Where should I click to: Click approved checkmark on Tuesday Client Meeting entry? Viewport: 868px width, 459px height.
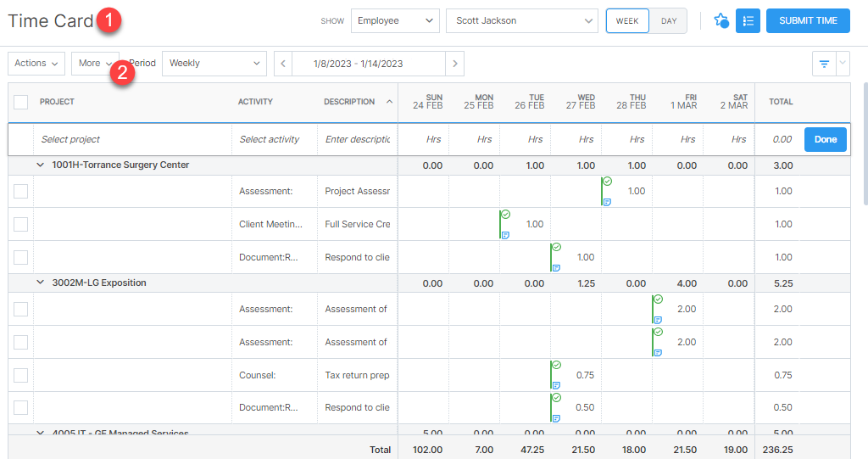[506, 215]
